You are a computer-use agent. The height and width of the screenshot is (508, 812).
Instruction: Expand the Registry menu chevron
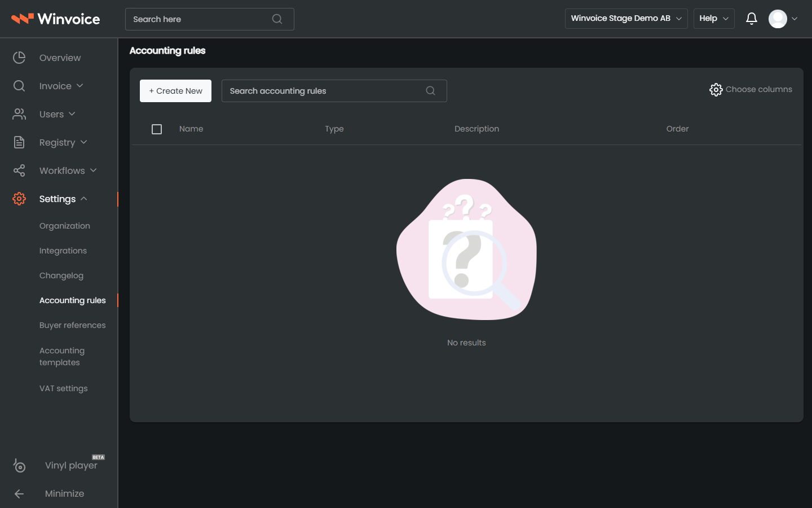(83, 142)
